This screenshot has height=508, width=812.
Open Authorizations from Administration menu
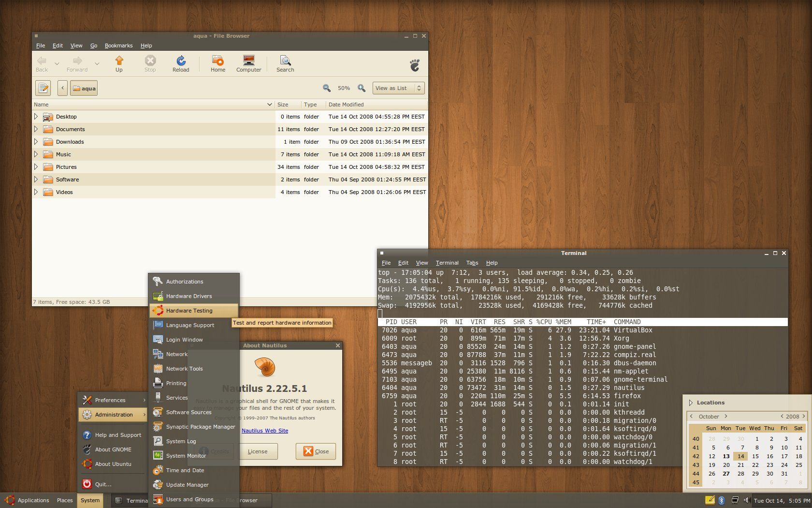194,282
